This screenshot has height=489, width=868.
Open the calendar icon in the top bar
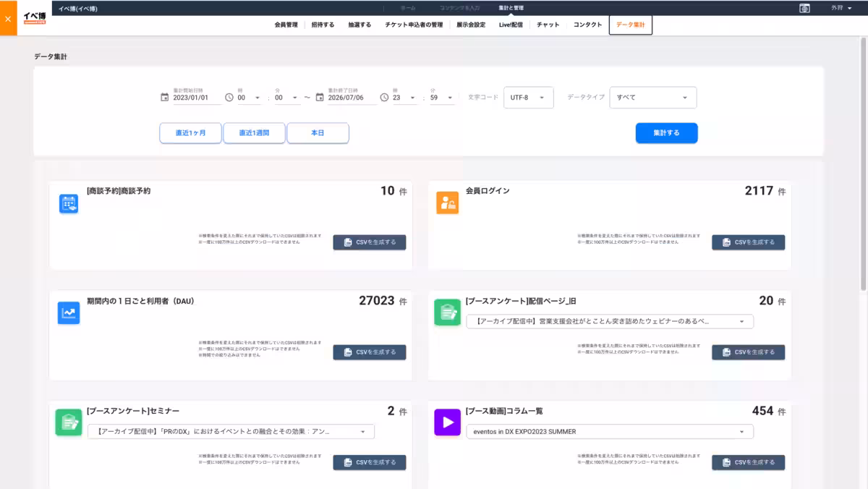point(804,8)
